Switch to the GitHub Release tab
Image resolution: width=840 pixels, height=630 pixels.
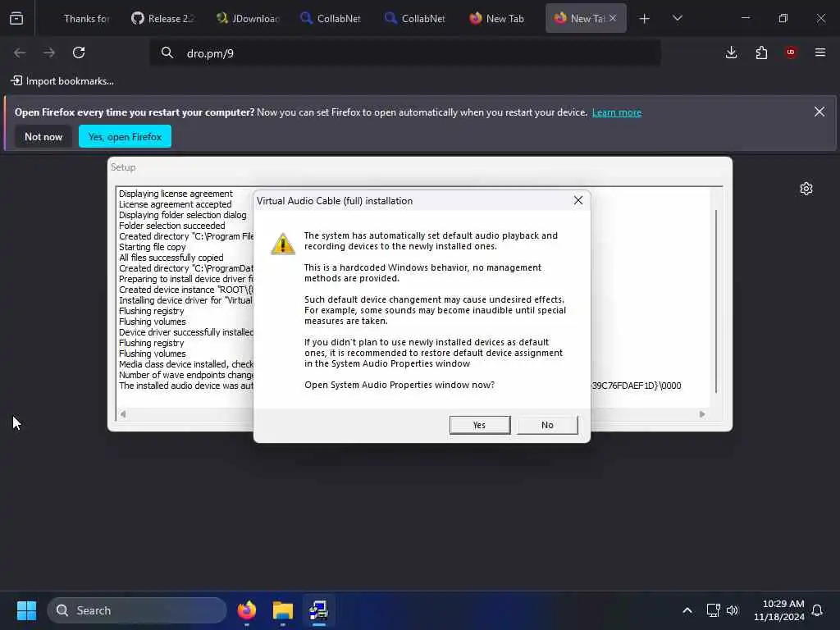164,19
